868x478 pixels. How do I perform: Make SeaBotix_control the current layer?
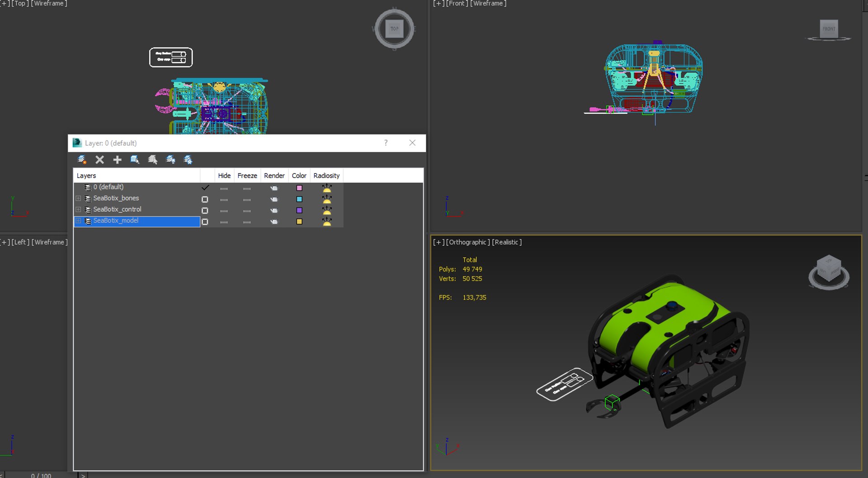click(205, 211)
